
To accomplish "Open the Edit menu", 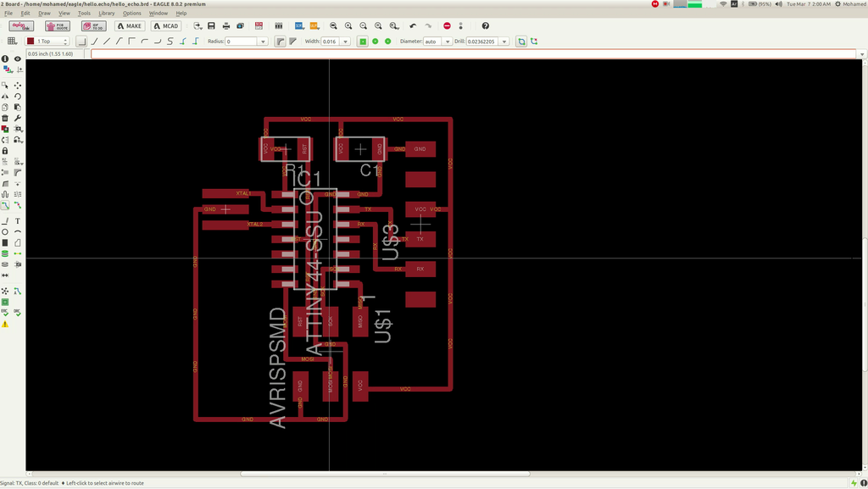I will [25, 14].
